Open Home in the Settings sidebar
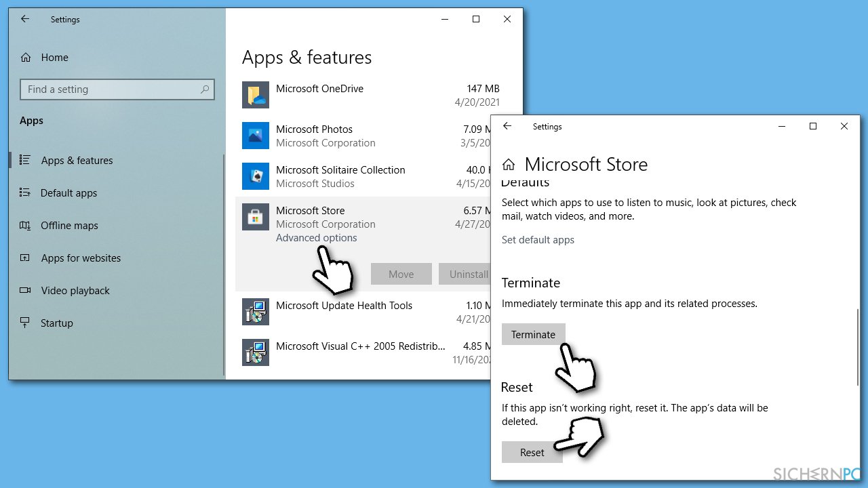Viewport: 868px width, 488px height. 54,58
